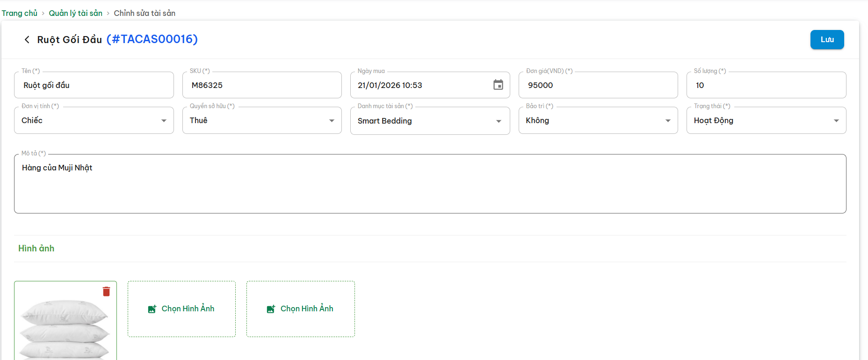Go to Trang chủ breadcrumb link

coord(20,13)
